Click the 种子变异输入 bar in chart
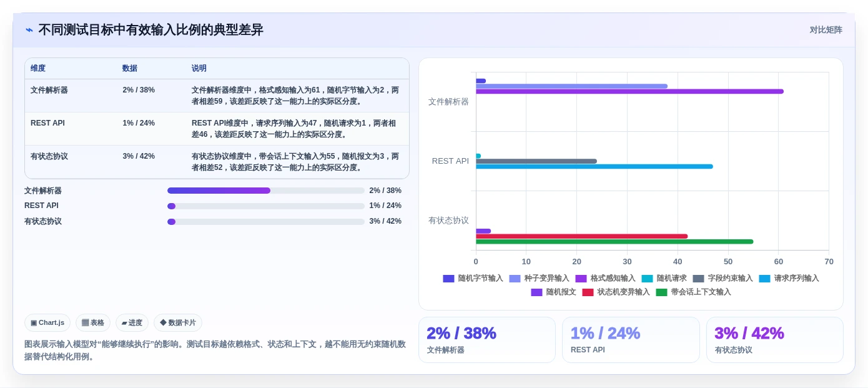This screenshot has width=868, height=388. (x=571, y=86)
